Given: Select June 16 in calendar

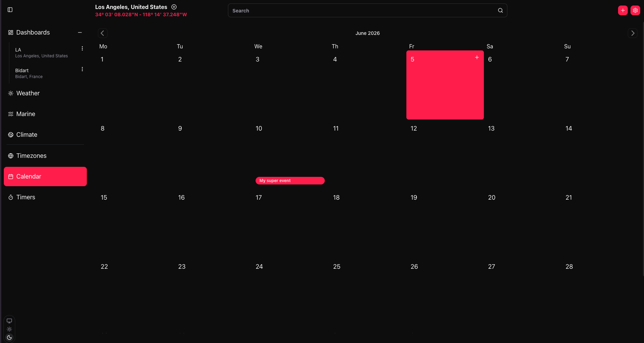Looking at the screenshot, I should [x=213, y=223].
